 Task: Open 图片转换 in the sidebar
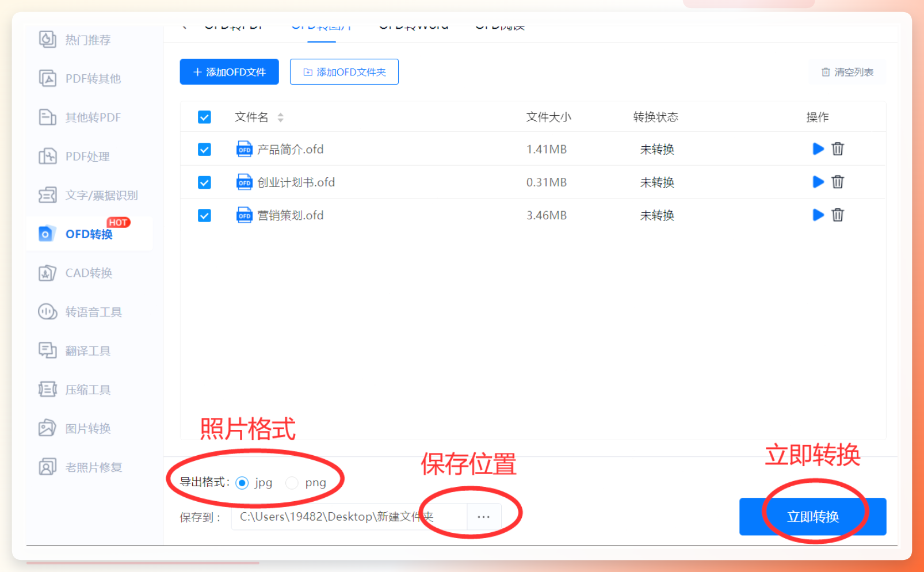[89, 428]
